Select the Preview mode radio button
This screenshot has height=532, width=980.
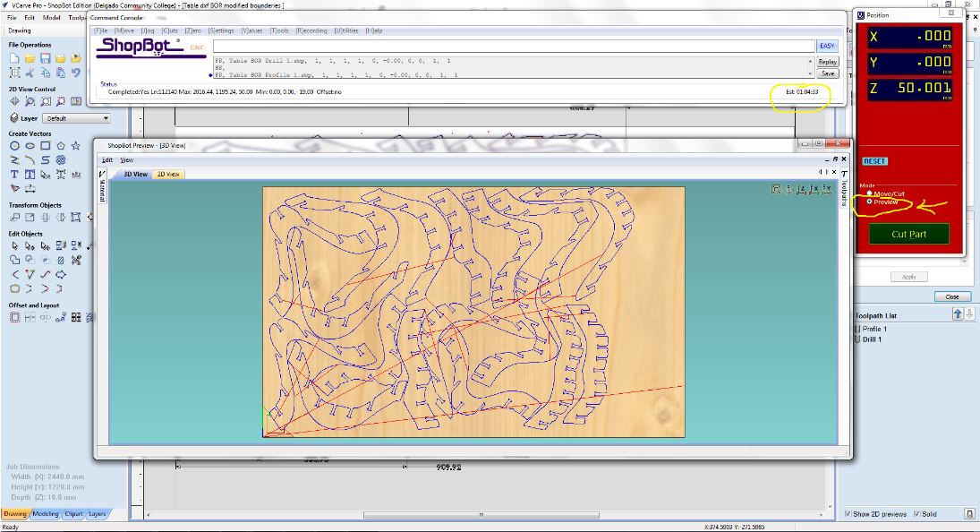869,202
